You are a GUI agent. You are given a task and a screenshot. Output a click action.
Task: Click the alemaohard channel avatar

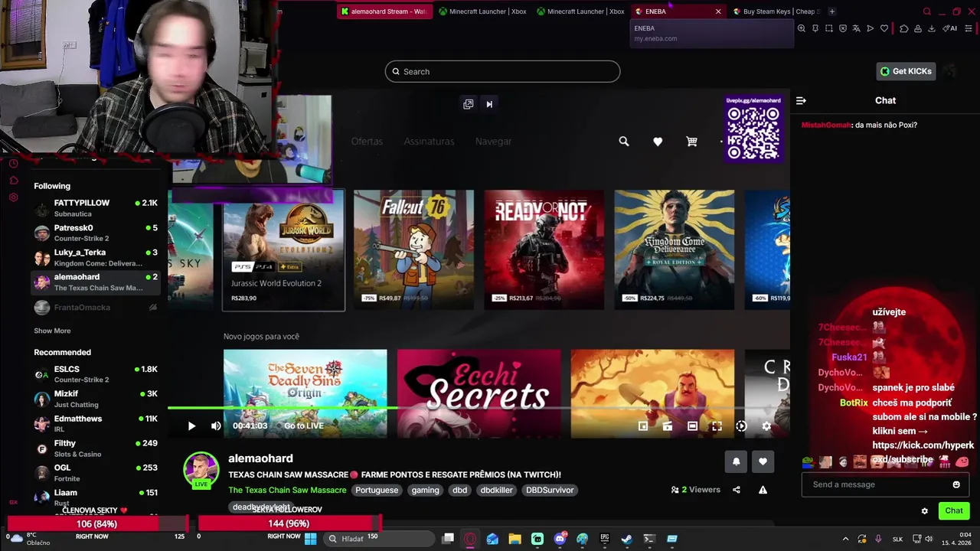pyautogui.click(x=201, y=469)
